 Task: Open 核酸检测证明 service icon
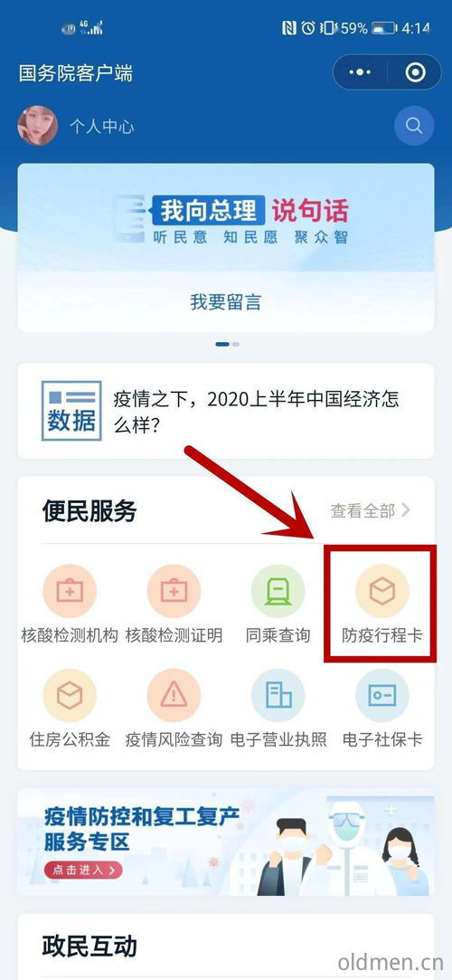(174, 591)
